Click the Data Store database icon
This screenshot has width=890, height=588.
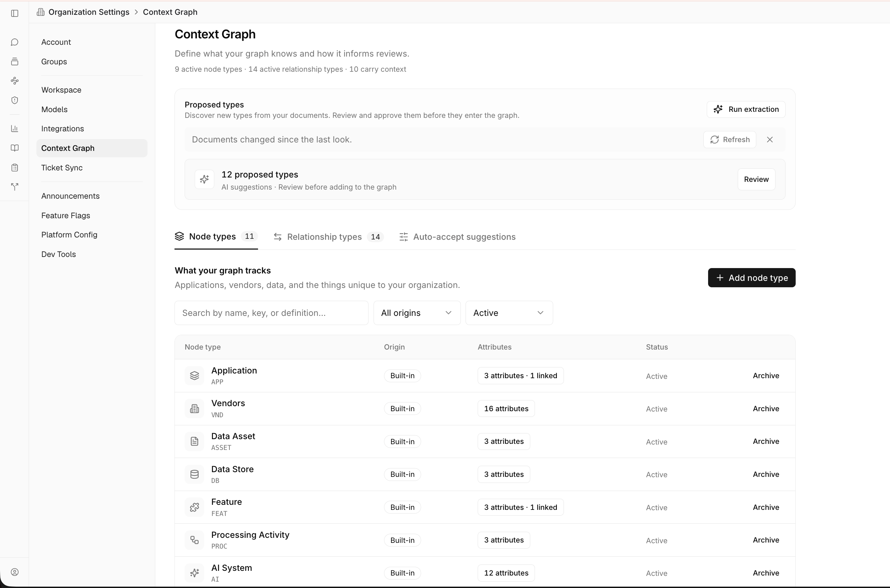pos(194,475)
